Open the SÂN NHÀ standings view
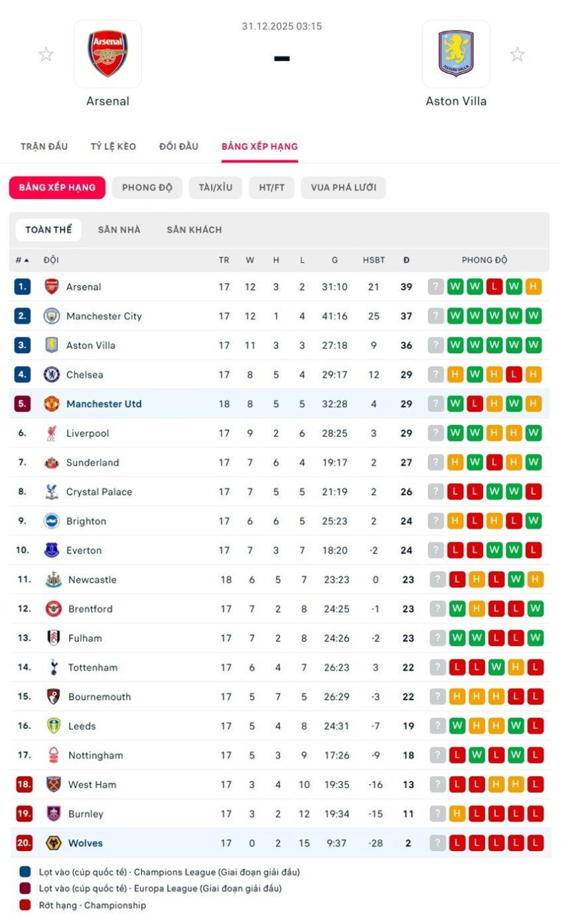 click(119, 229)
